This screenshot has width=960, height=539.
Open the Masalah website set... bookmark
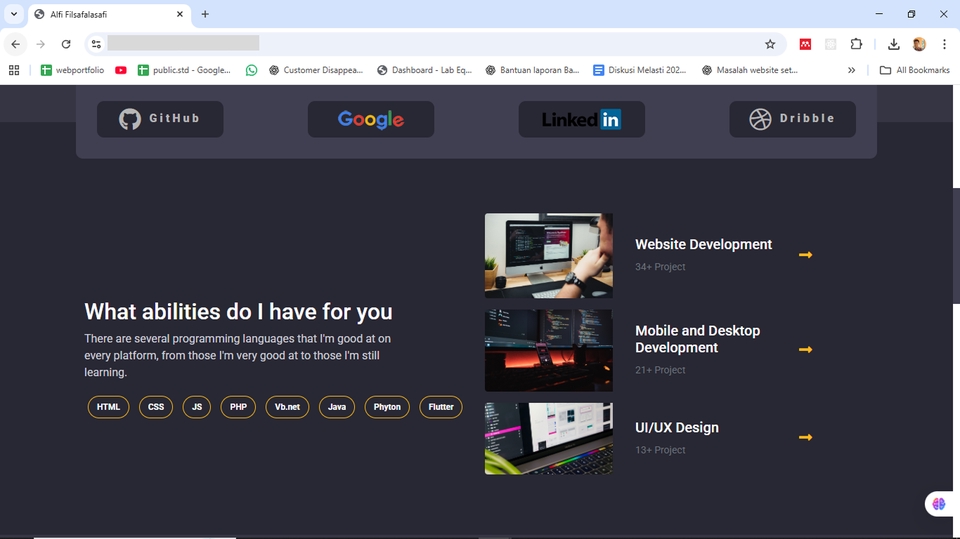click(x=750, y=70)
